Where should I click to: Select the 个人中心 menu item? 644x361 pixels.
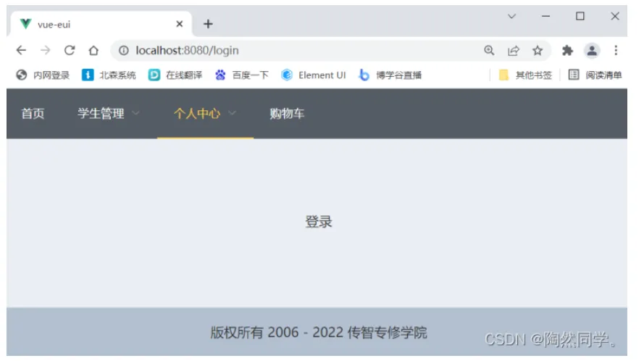(197, 114)
